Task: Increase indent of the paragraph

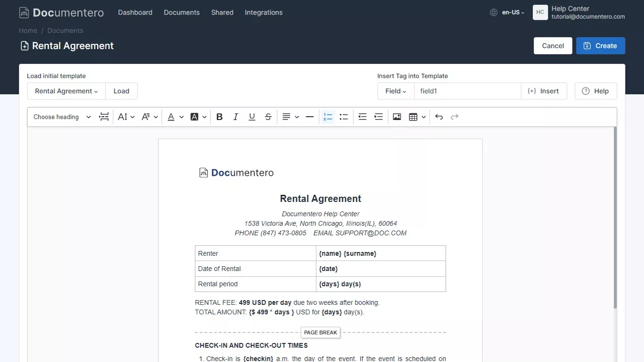Action: (x=378, y=117)
